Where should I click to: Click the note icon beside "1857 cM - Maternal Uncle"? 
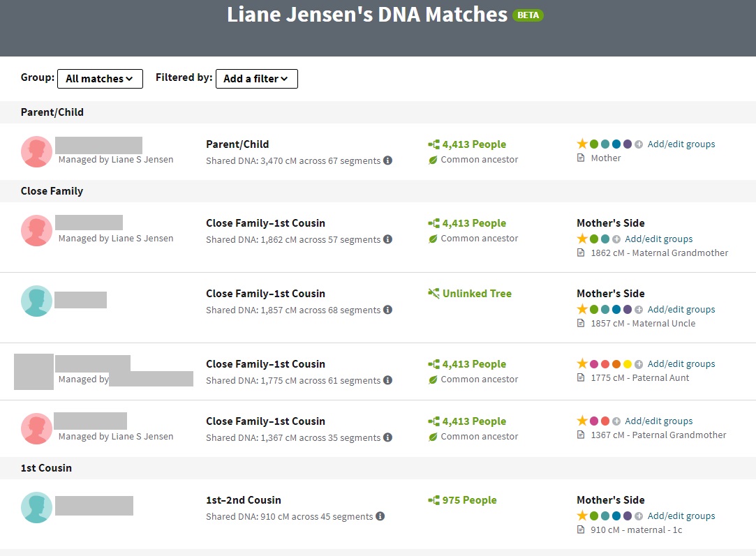click(580, 323)
